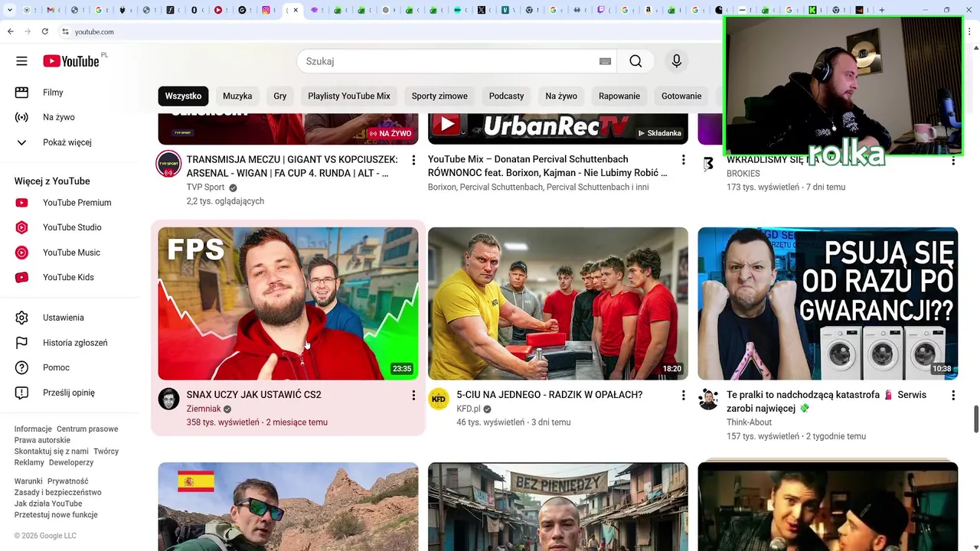Select the Gotowanie chip

click(681, 96)
